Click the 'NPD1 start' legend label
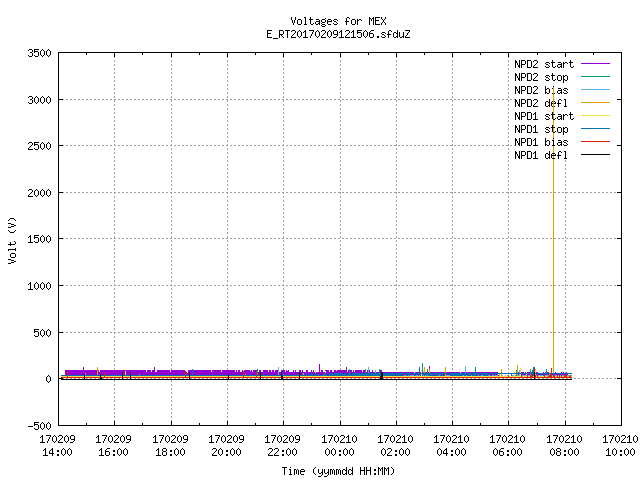The image size is (640, 480). (544, 116)
